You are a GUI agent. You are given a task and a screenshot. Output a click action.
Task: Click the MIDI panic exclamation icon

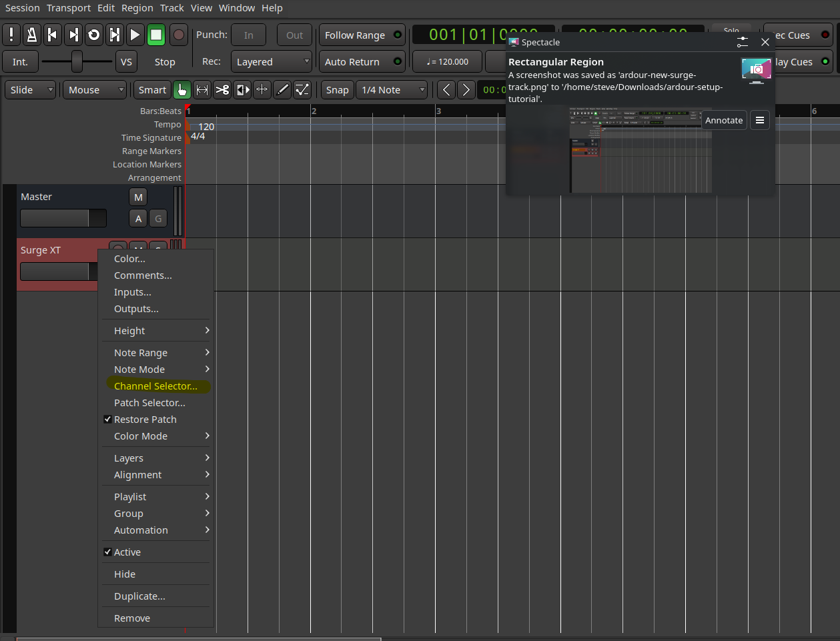coord(11,35)
